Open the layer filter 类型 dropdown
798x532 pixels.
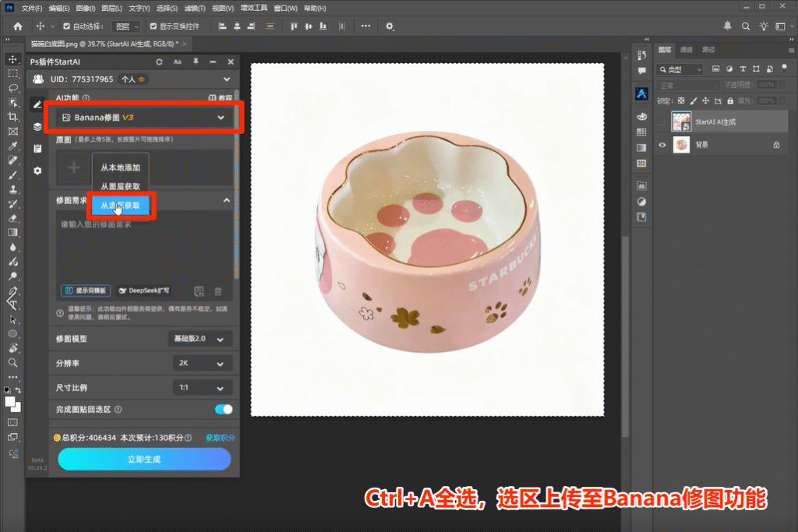point(680,69)
